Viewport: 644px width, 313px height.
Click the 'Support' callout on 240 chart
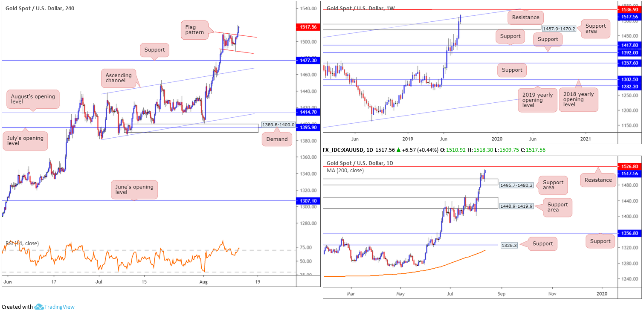(x=154, y=50)
